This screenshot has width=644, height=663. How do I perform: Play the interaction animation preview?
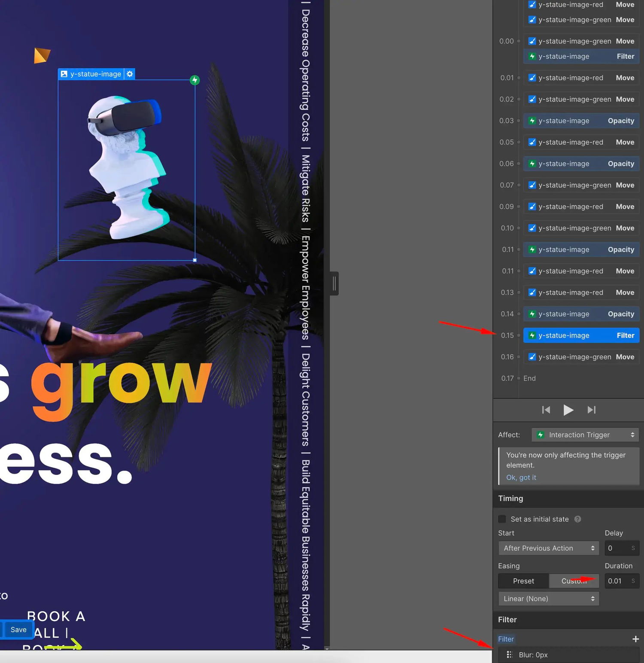[x=568, y=410]
